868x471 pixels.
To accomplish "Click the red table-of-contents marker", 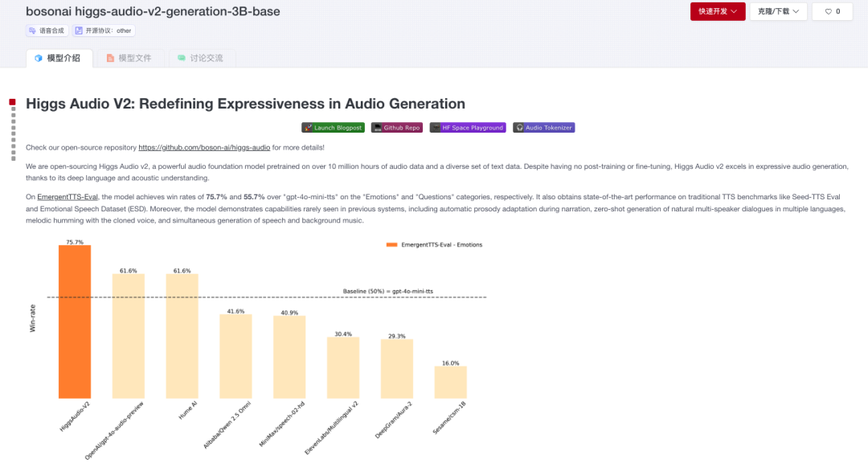I will [12, 102].
